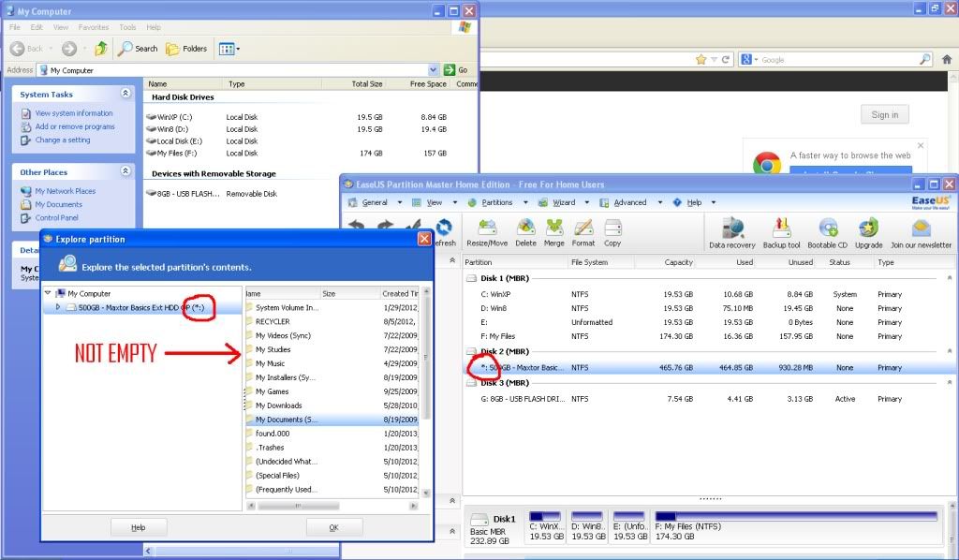Open the View menu in EaseUS
Image resolution: width=959 pixels, height=560 pixels.
click(x=435, y=202)
